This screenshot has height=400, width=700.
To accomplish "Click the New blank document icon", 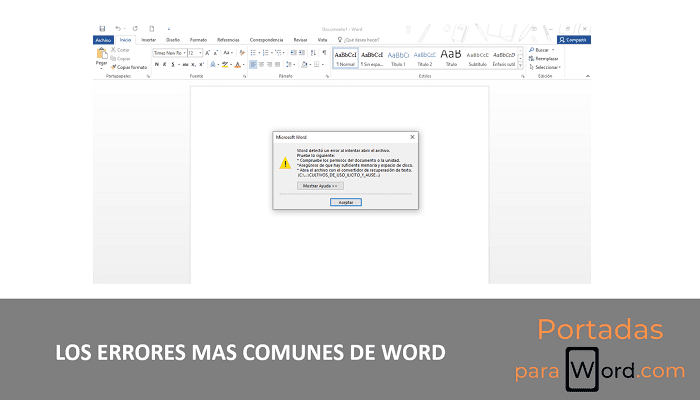I will pyautogui.click(x=152, y=29).
